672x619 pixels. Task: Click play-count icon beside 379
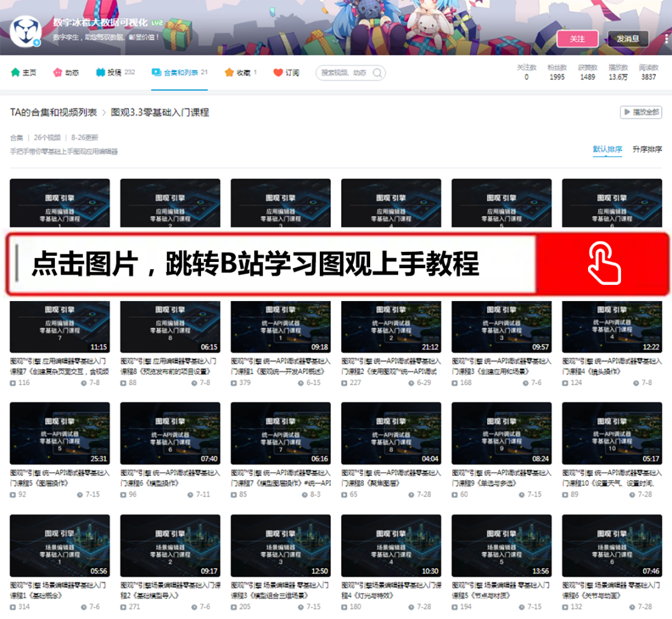233,383
